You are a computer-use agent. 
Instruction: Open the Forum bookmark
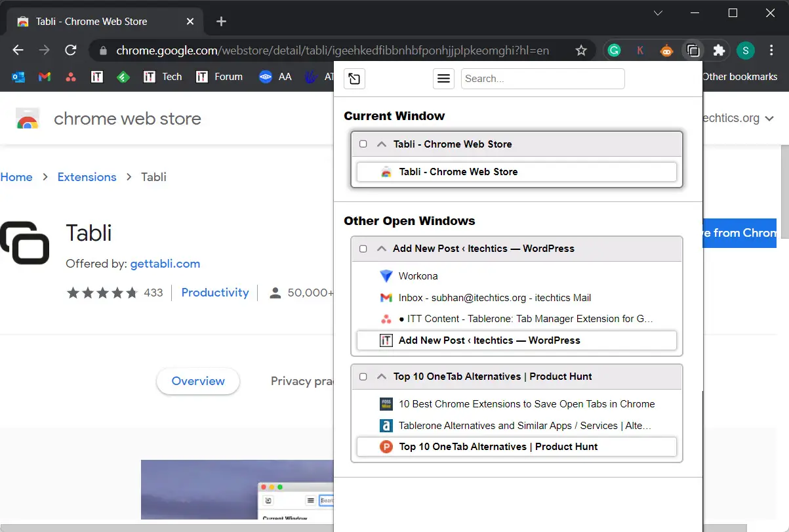point(219,77)
